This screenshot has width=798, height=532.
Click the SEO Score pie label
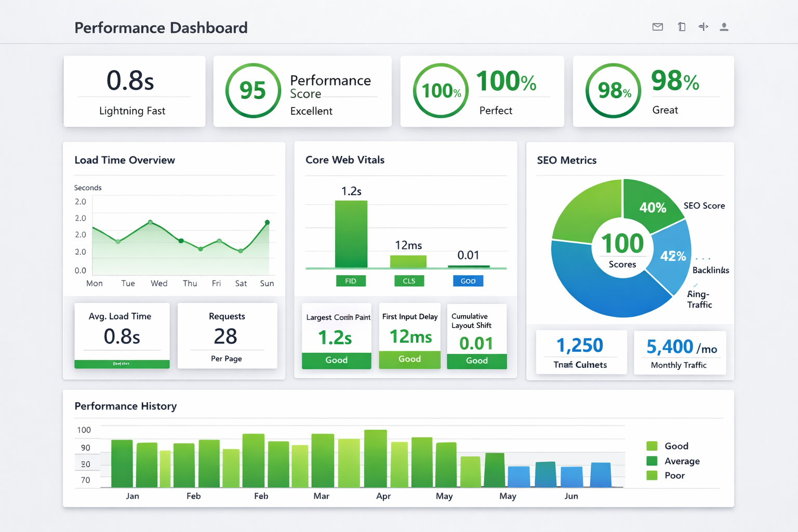point(704,206)
